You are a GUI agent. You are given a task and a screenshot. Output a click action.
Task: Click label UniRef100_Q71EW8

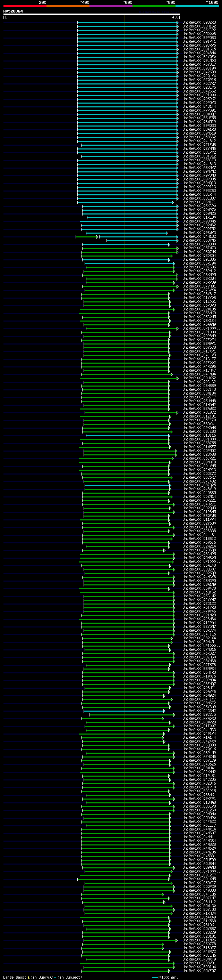tap(199, 145)
